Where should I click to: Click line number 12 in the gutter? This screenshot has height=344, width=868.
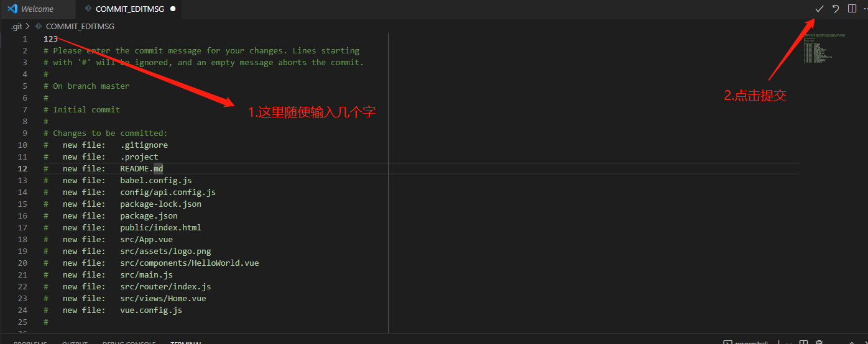click(x=22, y=168)
